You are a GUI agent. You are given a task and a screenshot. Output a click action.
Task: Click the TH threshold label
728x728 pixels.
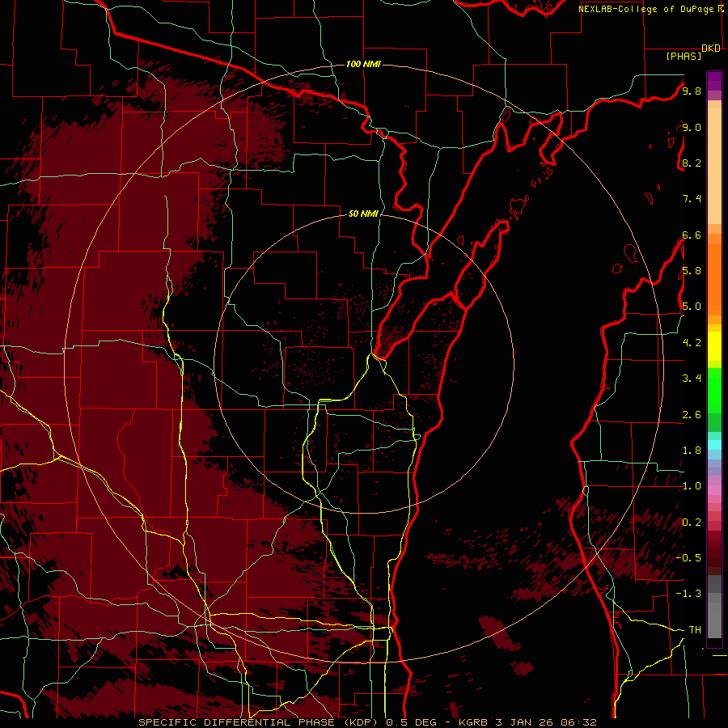point(695,630)
